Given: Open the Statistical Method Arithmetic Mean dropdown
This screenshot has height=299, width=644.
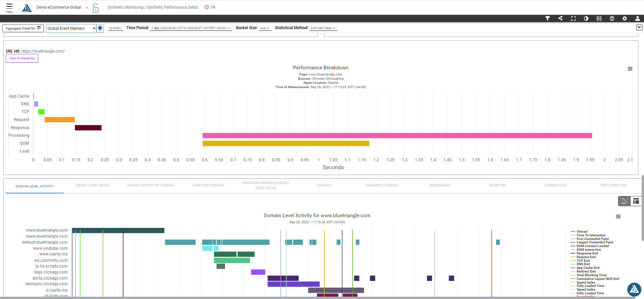Looking at the screenshot, I should click(x=323, y=28).
